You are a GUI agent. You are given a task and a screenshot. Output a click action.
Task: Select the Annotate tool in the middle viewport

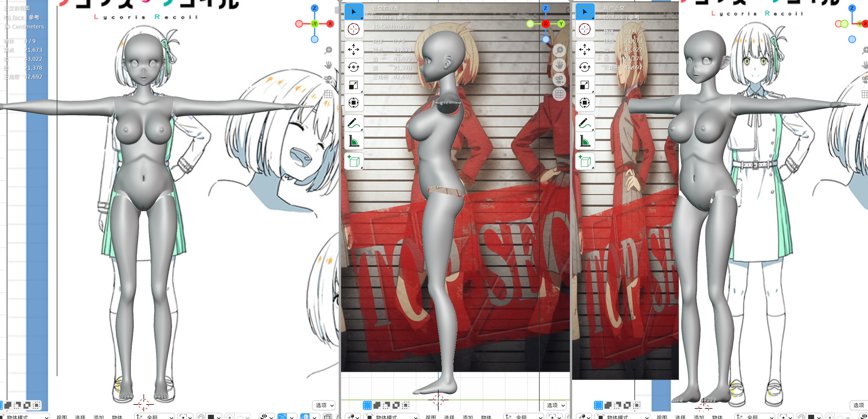tap(353, 123)
